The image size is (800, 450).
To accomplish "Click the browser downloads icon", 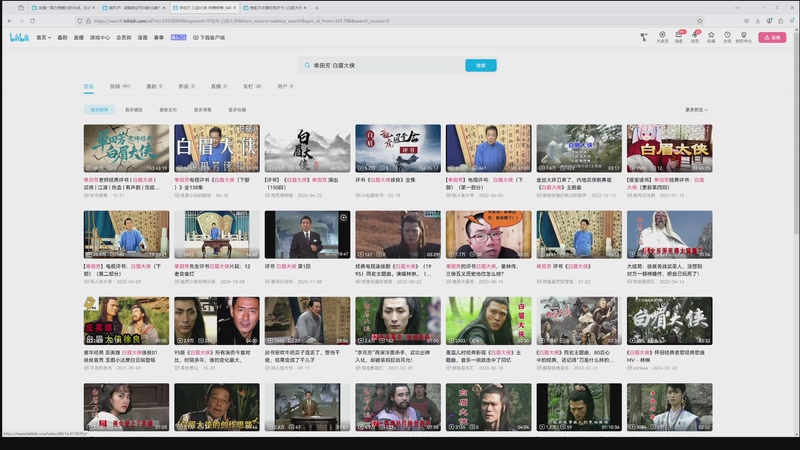I will coord(758,21).
